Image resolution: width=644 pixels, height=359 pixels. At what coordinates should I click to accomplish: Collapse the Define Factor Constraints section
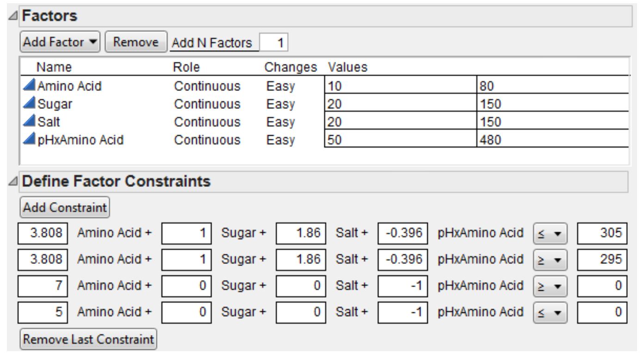pyautogui.click(x=14, y=181)
